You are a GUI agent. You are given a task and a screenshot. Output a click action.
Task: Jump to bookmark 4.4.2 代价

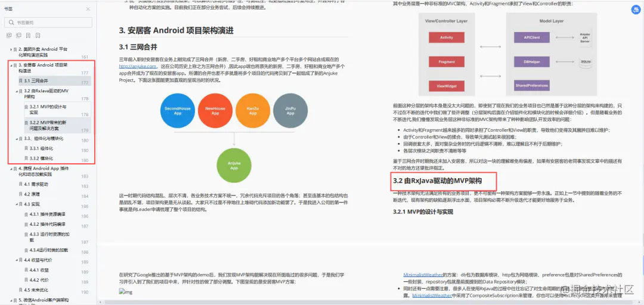click(x=39, y=280)
